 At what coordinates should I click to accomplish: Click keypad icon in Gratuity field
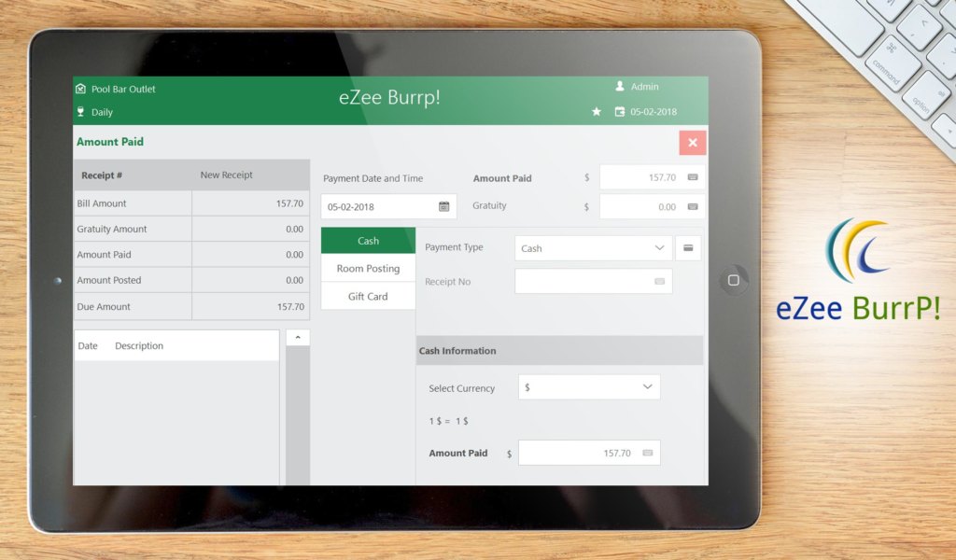pos(693,206)
